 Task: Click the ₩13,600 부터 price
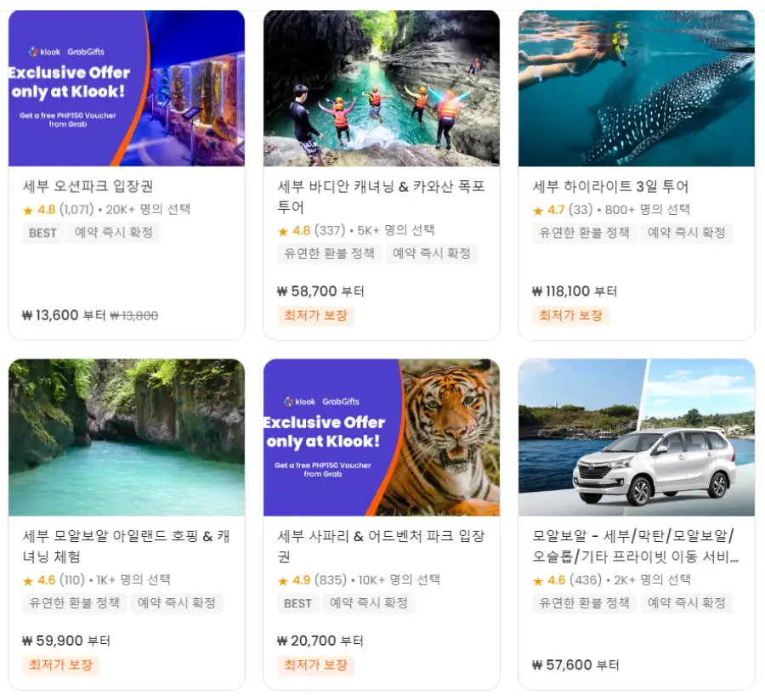[x=64, y=315]
